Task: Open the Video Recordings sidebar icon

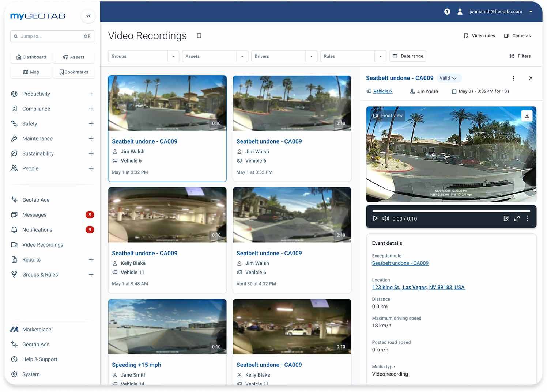Action: pyautogui.click(x=14, y=244)
